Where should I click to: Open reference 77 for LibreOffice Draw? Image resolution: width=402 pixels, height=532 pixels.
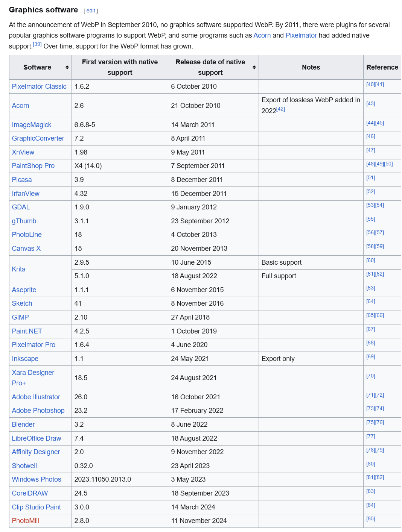tap(371, 437)
